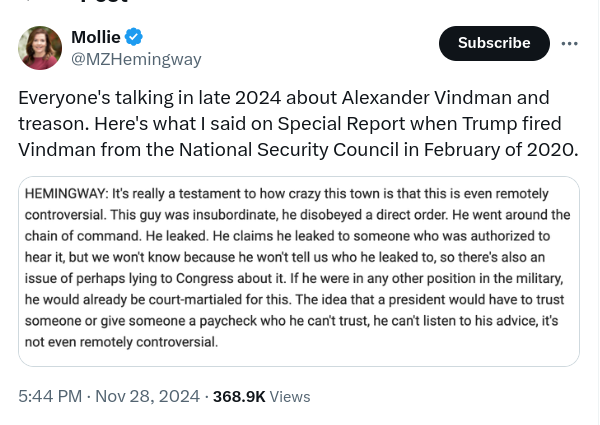
Task: Open the Mollie display name link
Action: (95, 37)
